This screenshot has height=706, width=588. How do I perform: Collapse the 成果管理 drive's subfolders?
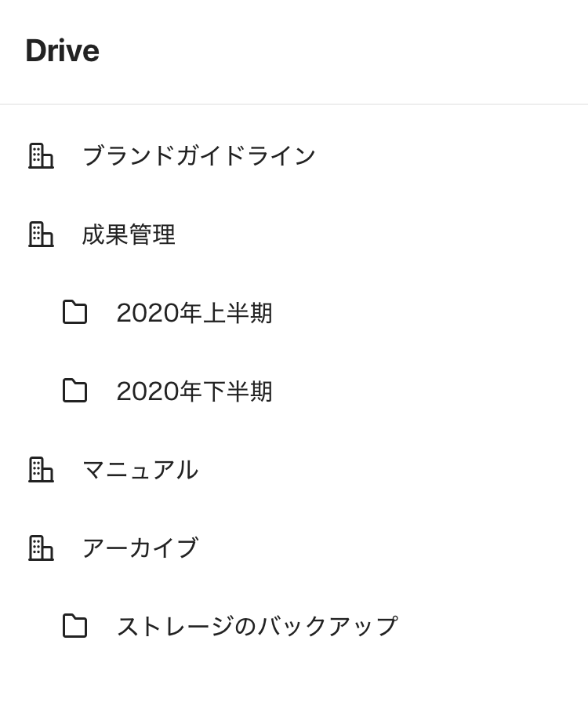[129, 234]
